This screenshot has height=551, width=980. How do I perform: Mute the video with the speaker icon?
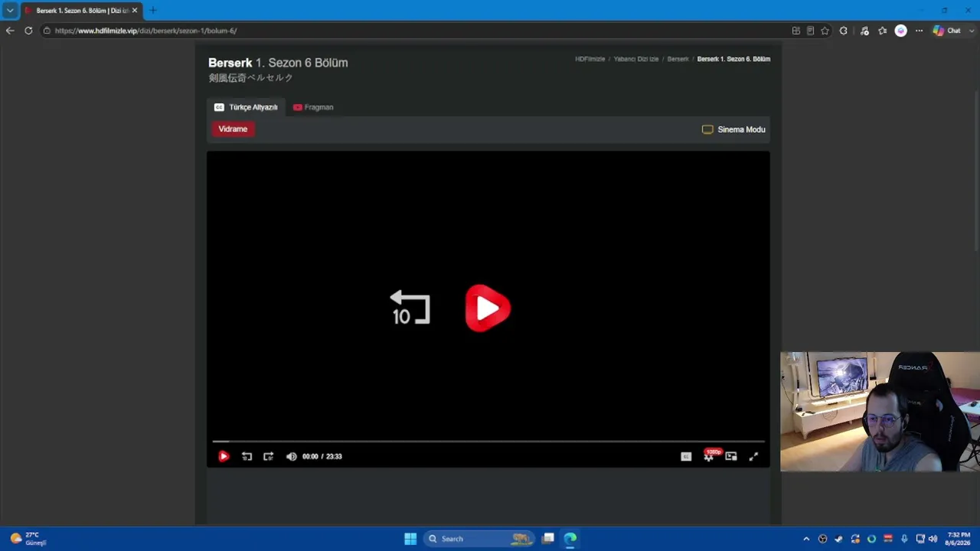(x=291, y=456)
